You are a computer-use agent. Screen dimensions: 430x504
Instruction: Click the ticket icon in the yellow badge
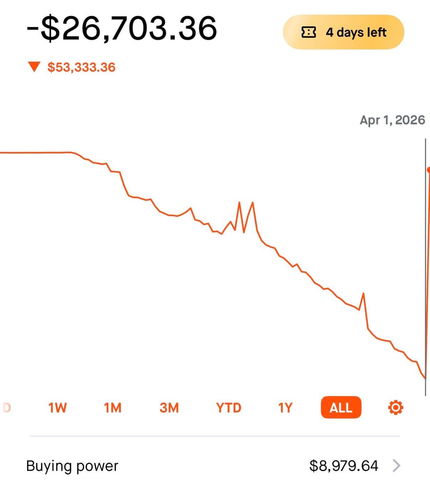(x=309, y=32)
